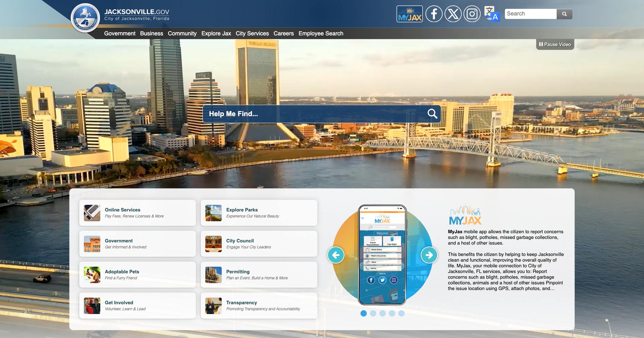The height and width of the screenshot is (338, 644).
Task: Open the Facebook icon in the header
Action: tap(434, 14)
